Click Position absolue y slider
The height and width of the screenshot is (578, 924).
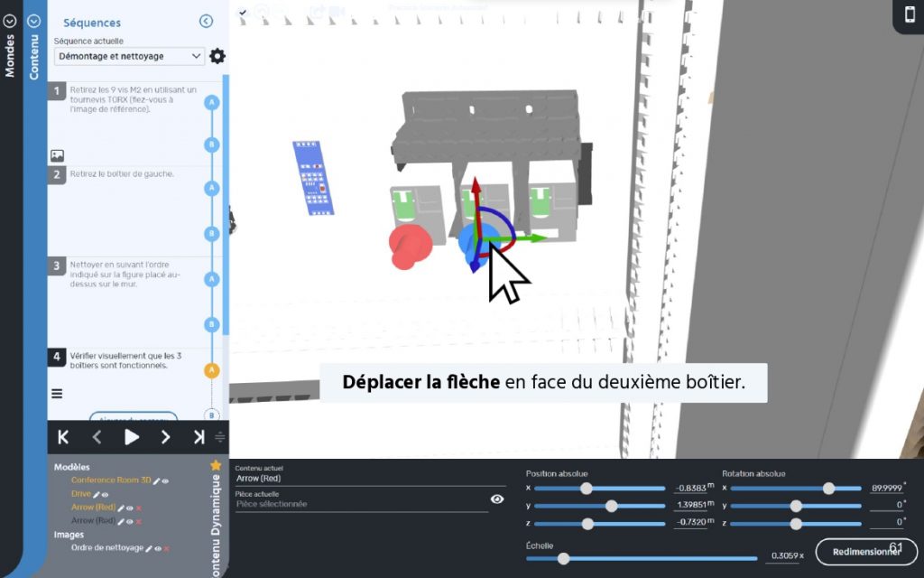click(x=599, y=506)
